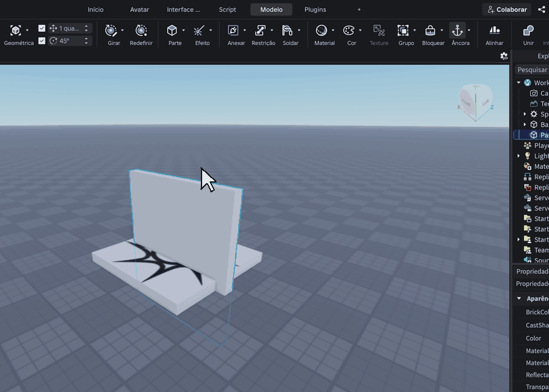Collapse the Aparência properties section
Screen dimensions: 549x392
click(x=519, y=299)
